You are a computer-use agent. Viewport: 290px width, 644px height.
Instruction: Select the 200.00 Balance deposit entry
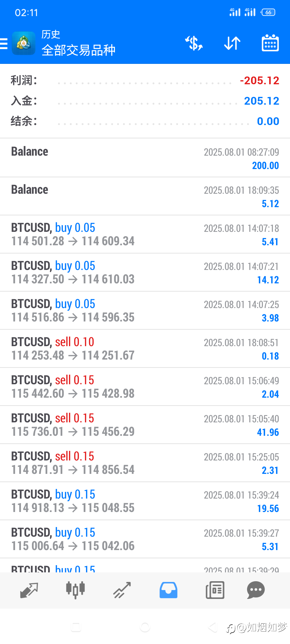145,158
